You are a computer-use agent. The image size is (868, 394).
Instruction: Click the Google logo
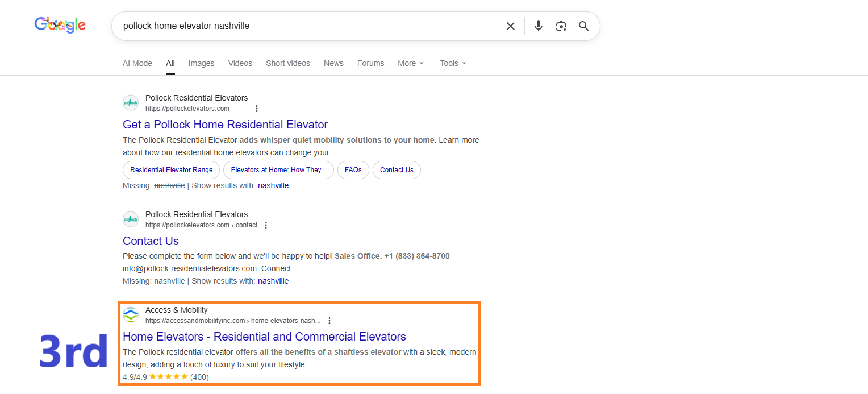tap(60, 25)
